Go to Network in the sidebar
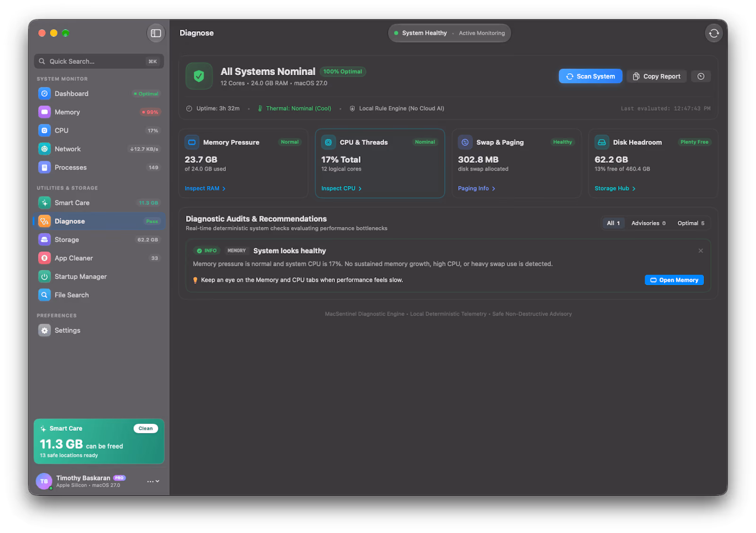 [x=99, y=149]
